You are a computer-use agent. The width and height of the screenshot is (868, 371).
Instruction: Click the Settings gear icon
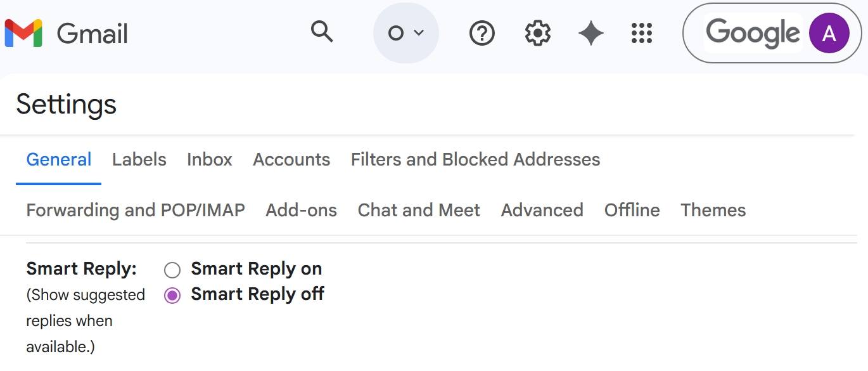pos(537,33)
